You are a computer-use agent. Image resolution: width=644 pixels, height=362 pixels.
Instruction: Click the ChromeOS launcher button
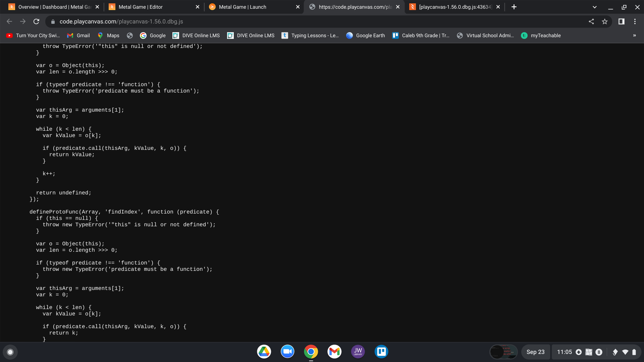click(x=10, y=352)
